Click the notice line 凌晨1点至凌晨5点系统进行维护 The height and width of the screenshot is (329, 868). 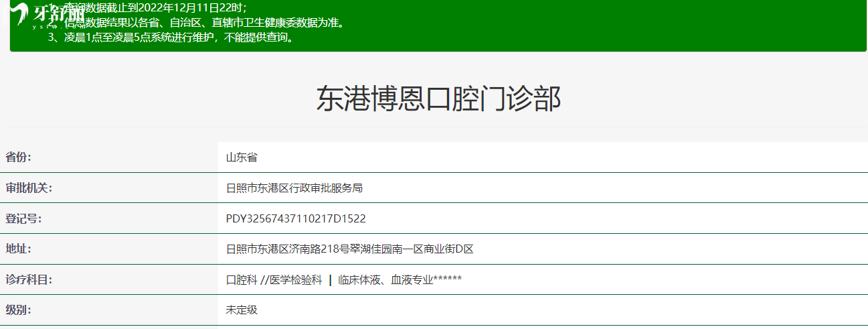pos(171,38)
